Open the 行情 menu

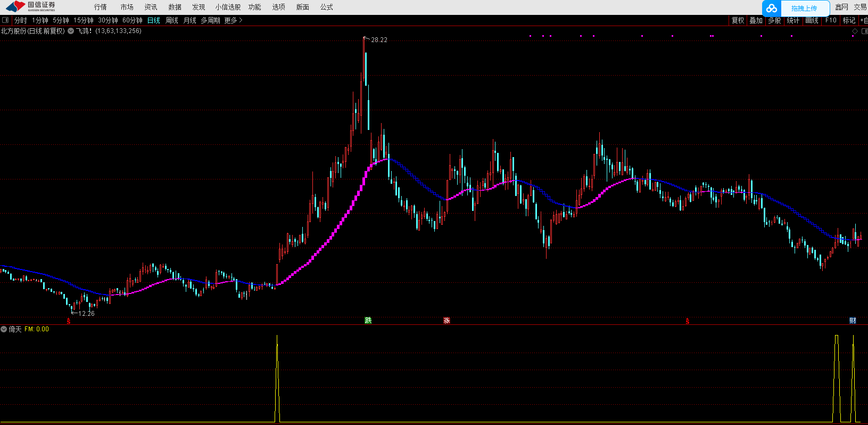[100, 7]
